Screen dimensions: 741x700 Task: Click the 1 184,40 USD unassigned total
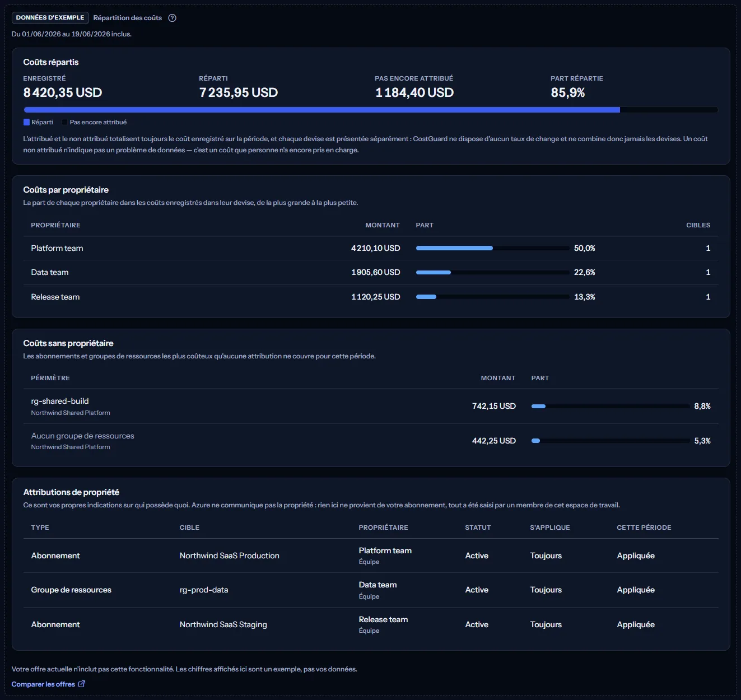point(414,92)
